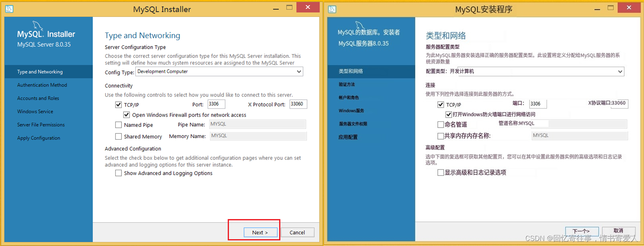
Task: Click the 共享内存 name field MYSQL in Chinese window
Action: 580,135
